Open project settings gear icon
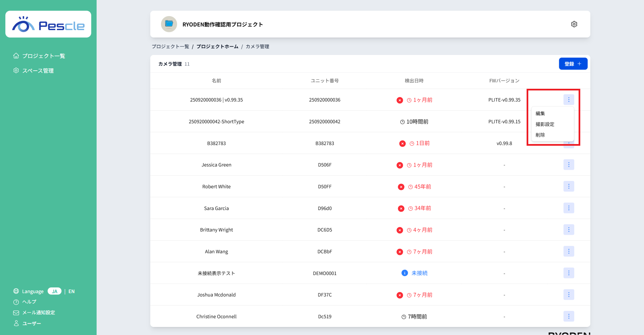 pos(574,24)
